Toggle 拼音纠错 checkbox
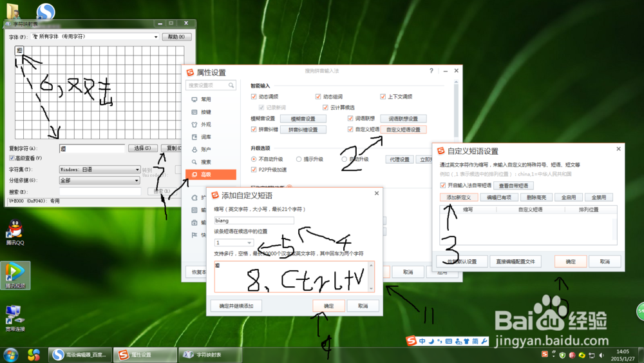644x363 pixels. tap(254, 130)
